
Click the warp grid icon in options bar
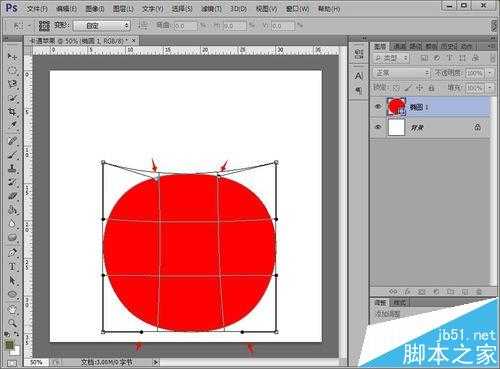tap(44, 25)
